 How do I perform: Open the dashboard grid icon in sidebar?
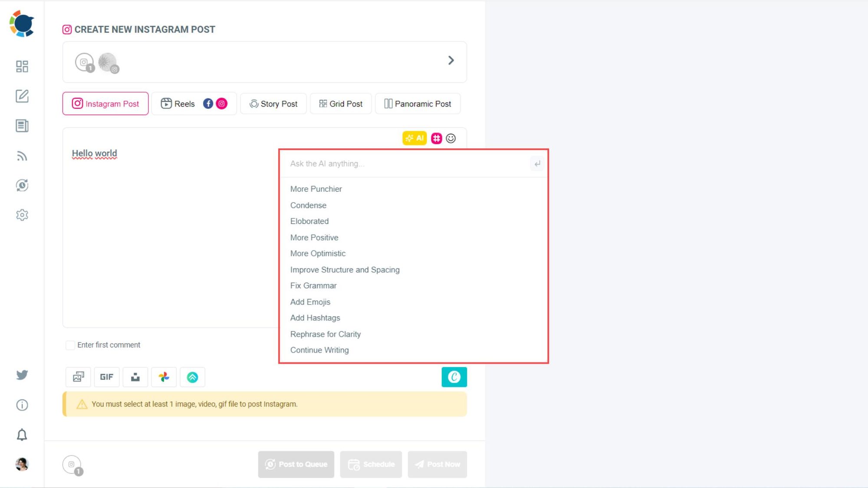click(x=22, y=67)
